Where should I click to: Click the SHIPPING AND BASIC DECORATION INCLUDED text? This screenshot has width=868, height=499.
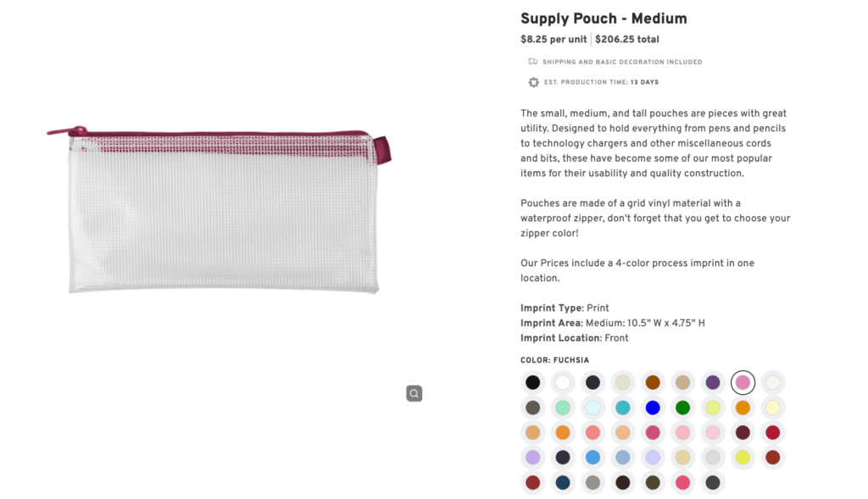[623, 61]
